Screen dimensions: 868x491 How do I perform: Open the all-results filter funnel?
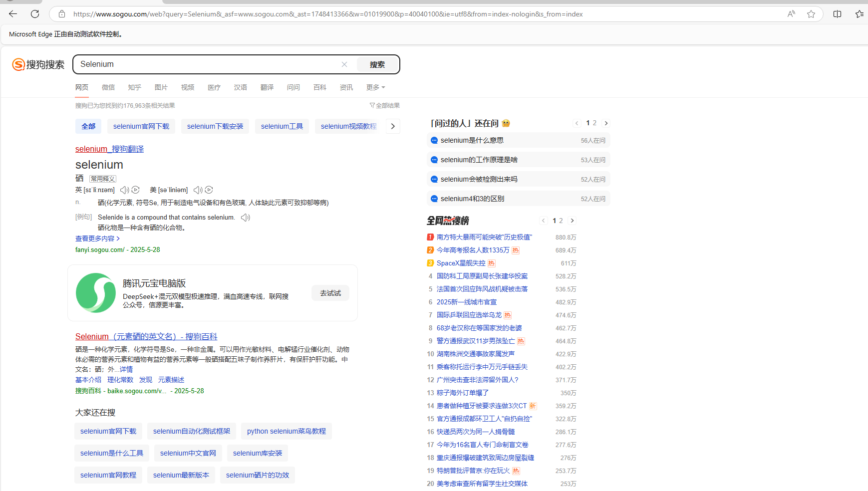[384, 106]
